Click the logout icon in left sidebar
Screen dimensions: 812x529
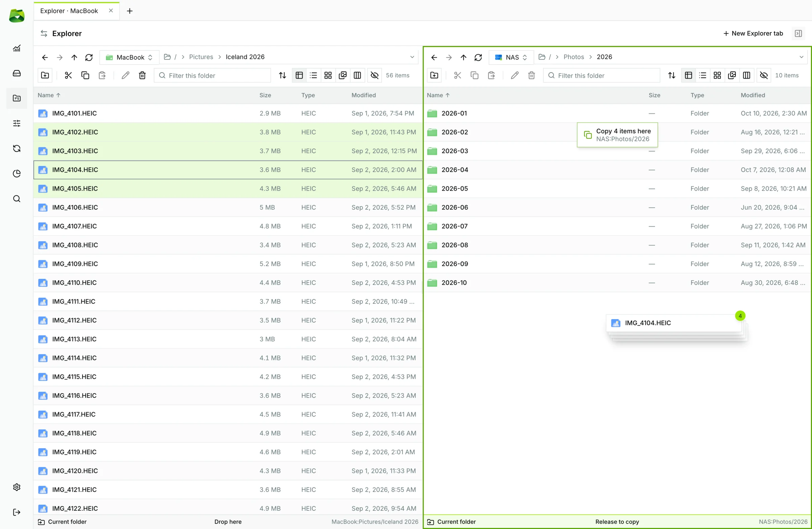[x=17, y=512]
